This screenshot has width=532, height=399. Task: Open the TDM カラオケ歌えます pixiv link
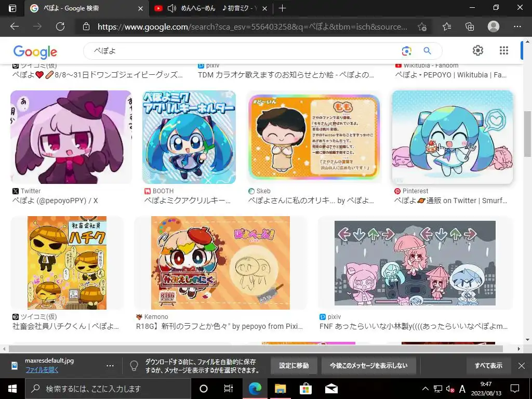[286, 75]
